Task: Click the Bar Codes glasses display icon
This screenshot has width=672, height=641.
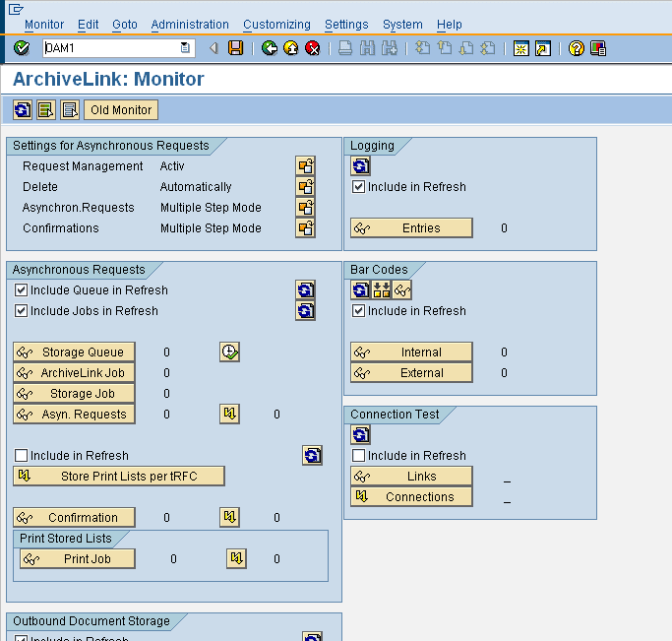Action: (x=402, y=289)
